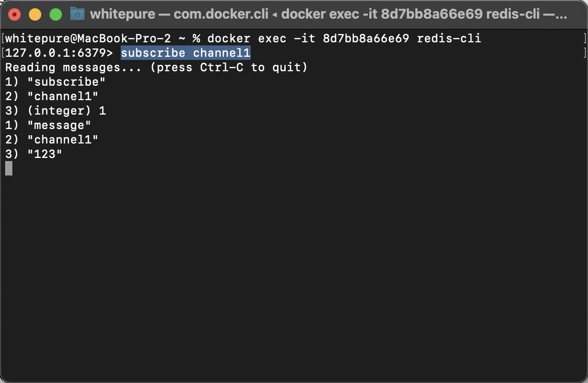Click the second "channel1" output line
Image resolution: width=588 pixels, height=383 pixels.
point(52,139)
